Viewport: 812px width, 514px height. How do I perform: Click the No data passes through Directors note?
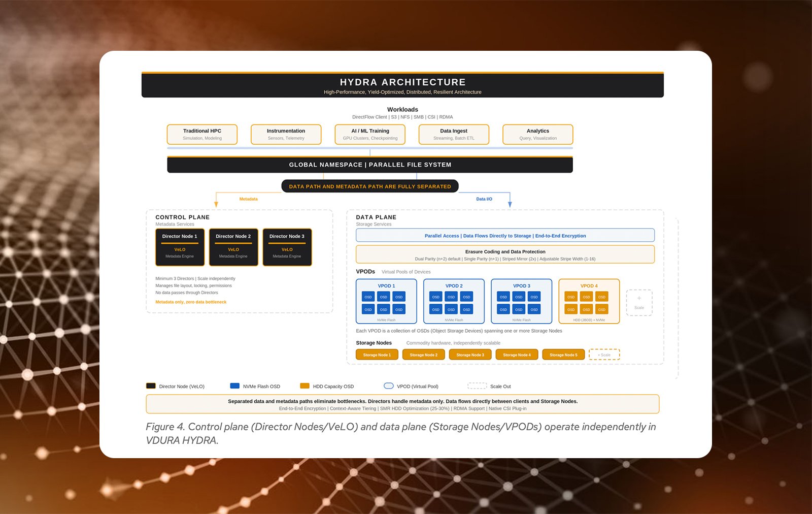(187, 293)
